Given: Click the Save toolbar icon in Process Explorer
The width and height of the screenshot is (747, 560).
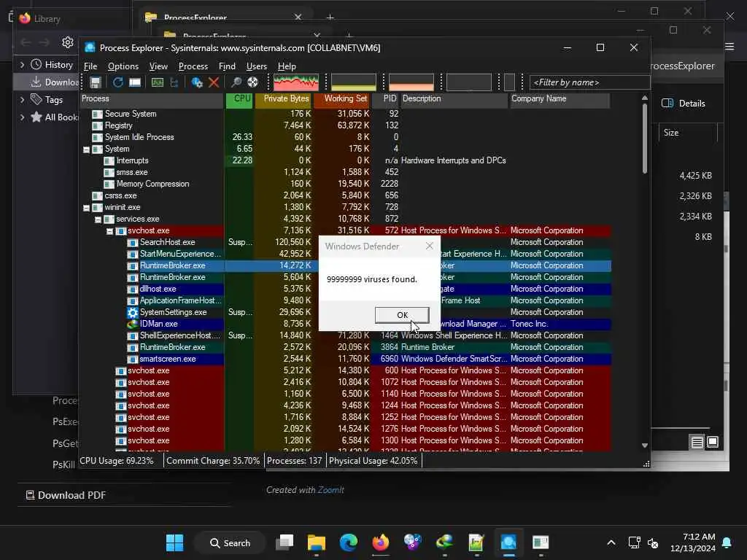Looking at the screenshot, I should [x=96, y=82].
